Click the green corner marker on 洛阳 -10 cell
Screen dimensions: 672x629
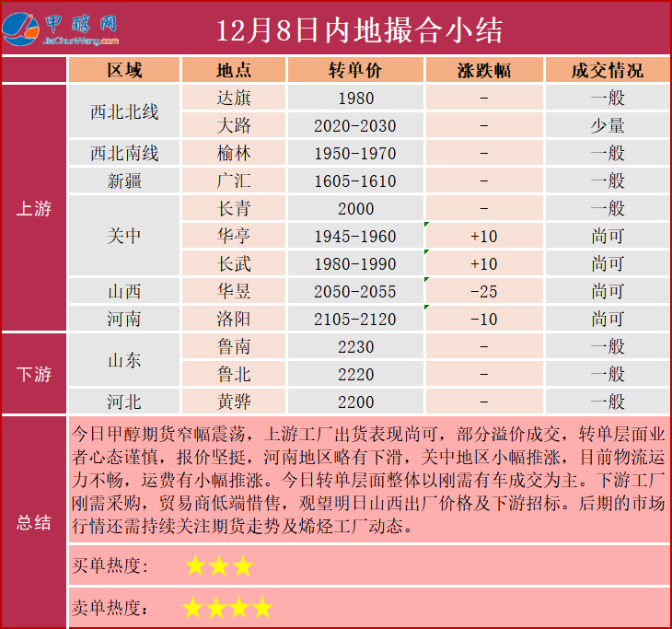[427, 308]
